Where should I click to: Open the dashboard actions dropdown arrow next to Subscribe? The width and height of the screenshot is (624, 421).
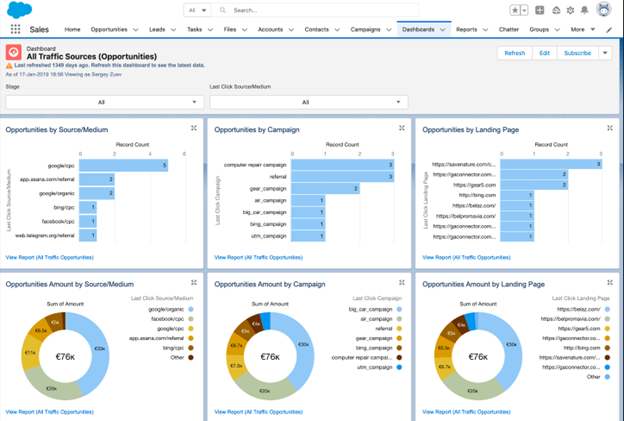(x=605, y=53)
